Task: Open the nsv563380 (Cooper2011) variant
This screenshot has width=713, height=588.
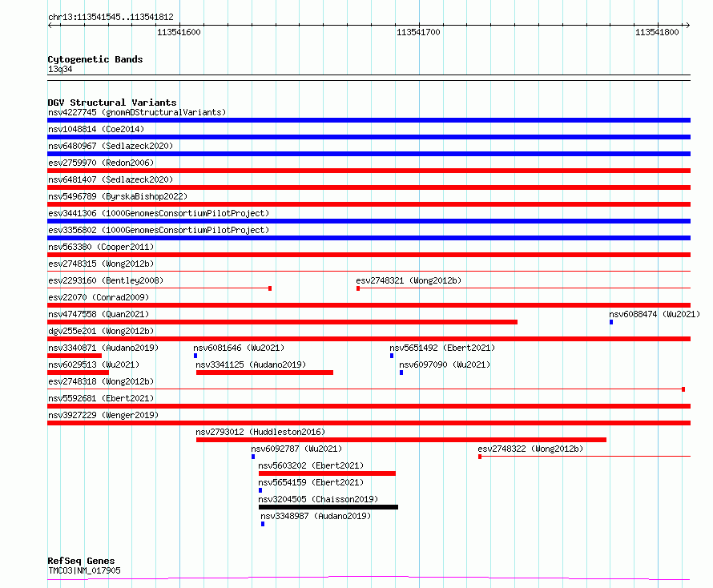Action: [x=101, y=247]
